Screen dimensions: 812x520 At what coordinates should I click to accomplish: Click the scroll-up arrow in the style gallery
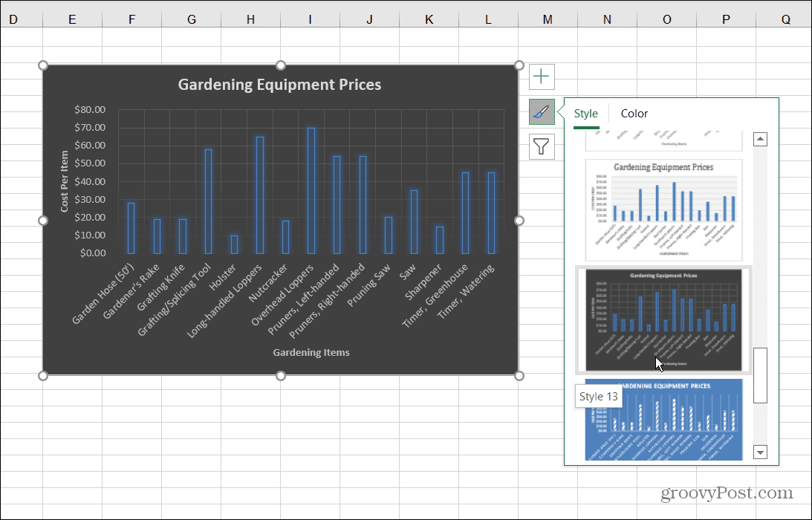tap(760, 139)
